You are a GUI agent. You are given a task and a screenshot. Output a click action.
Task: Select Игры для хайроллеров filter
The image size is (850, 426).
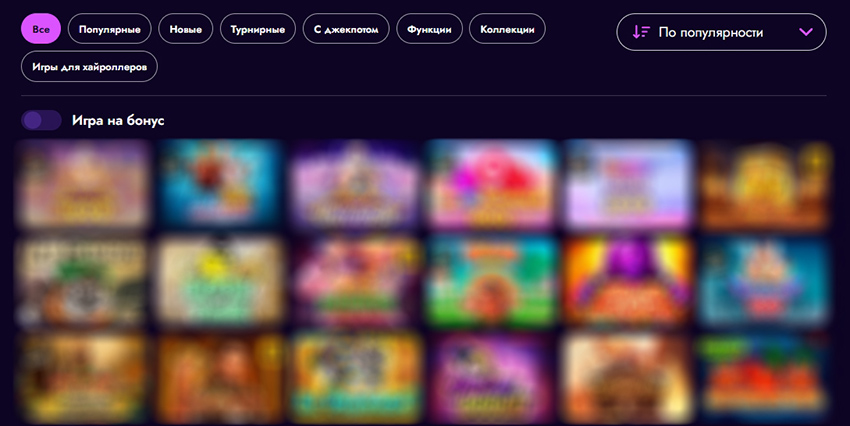point(89,67)
